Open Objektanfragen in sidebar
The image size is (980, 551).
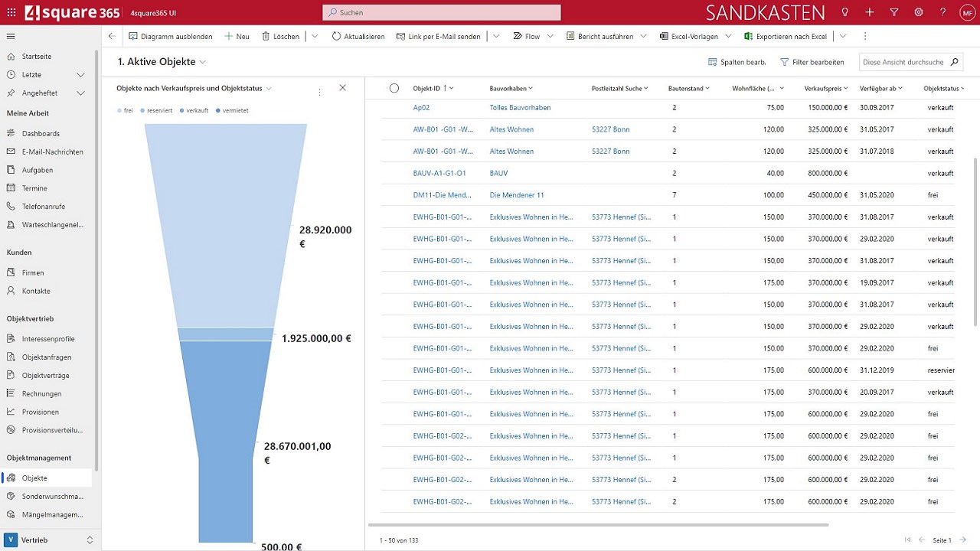[46, 357]
